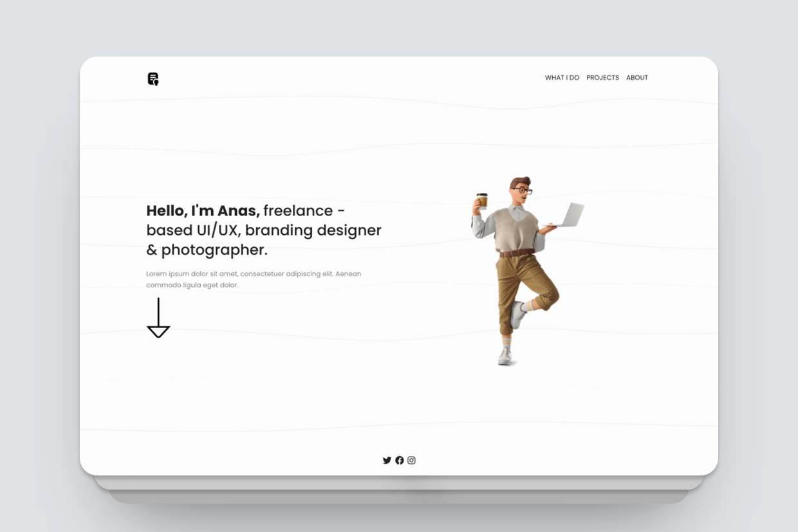
Task: Click the speech-bubble mark inside the logo
Action: [155, 83]
